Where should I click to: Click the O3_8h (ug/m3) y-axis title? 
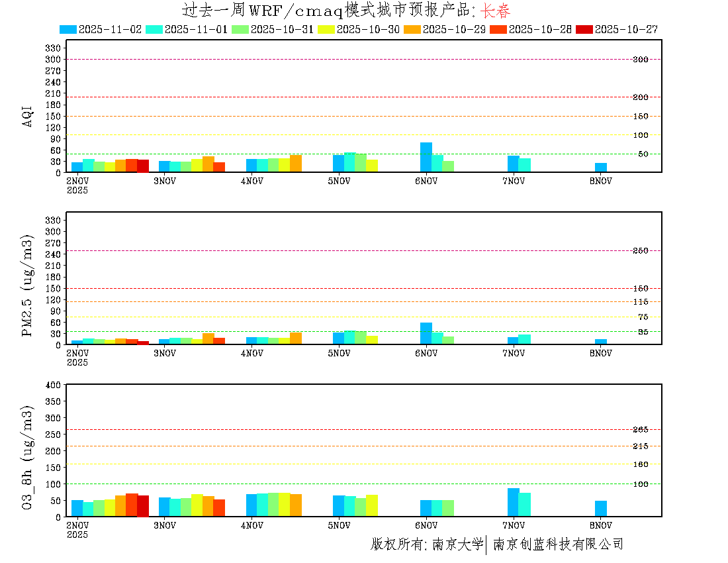(x=28, y=458)
